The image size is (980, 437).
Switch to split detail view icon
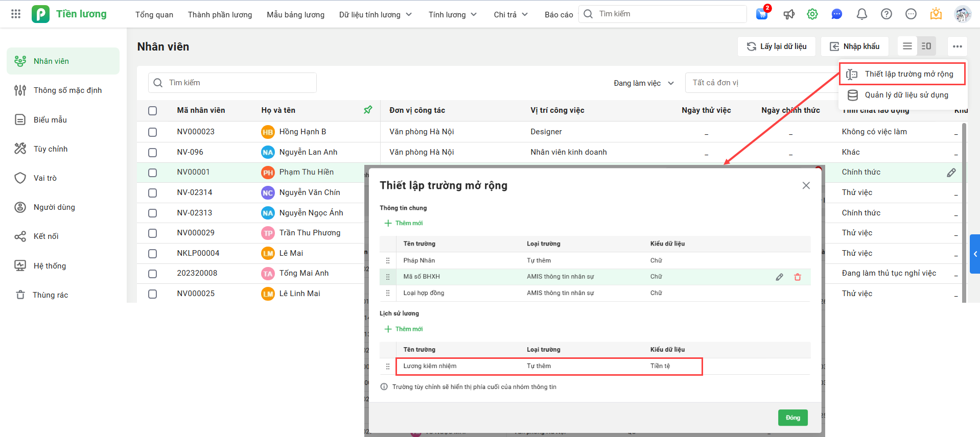point(926,46)
